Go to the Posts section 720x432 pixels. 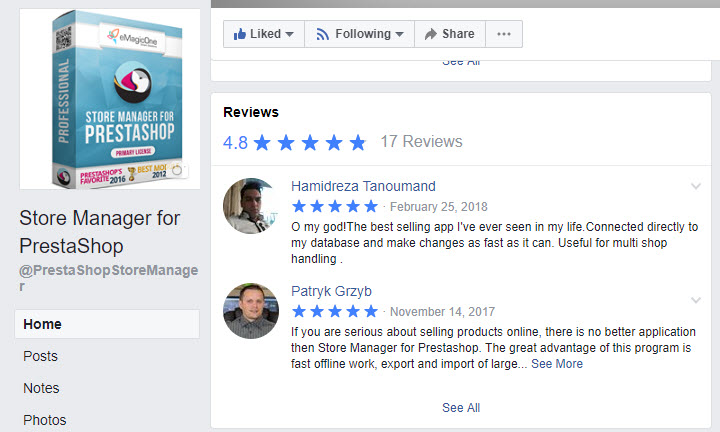point(40,356)
